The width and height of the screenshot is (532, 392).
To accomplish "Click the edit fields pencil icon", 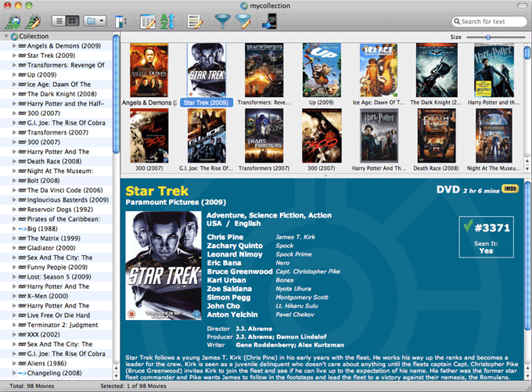I will (x=195, y=21).
